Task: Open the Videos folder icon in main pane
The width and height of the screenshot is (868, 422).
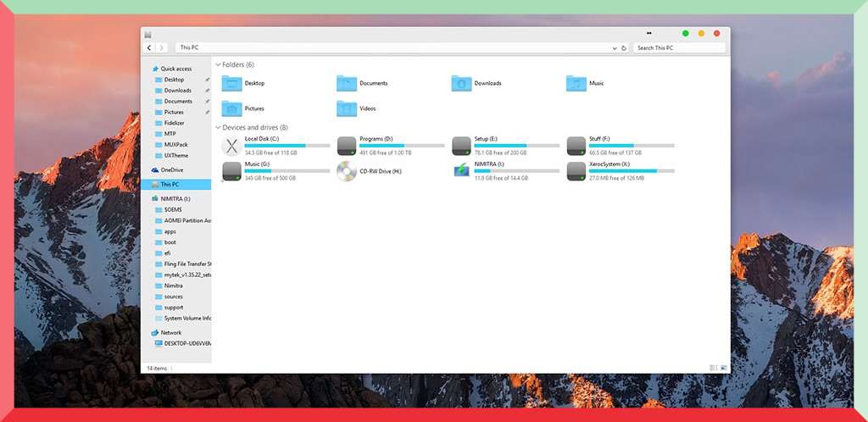Action: pos(347,109)
